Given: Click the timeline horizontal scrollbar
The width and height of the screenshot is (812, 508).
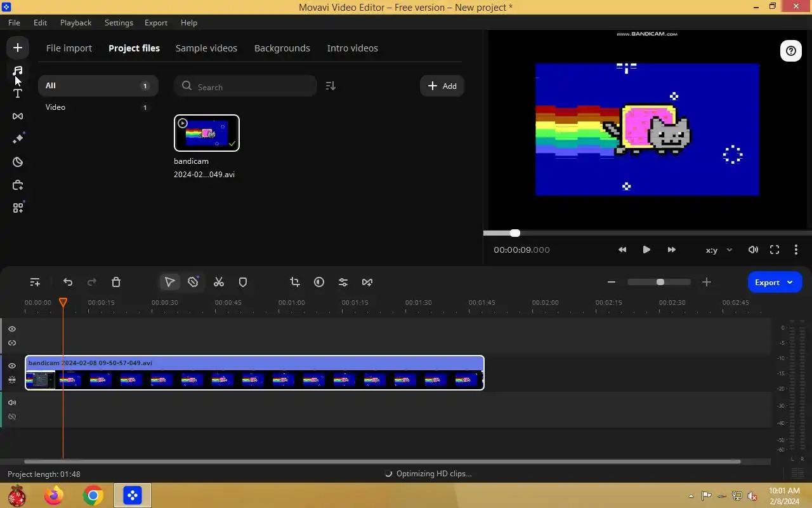Looking at the screenshot, I should (382, 462).
